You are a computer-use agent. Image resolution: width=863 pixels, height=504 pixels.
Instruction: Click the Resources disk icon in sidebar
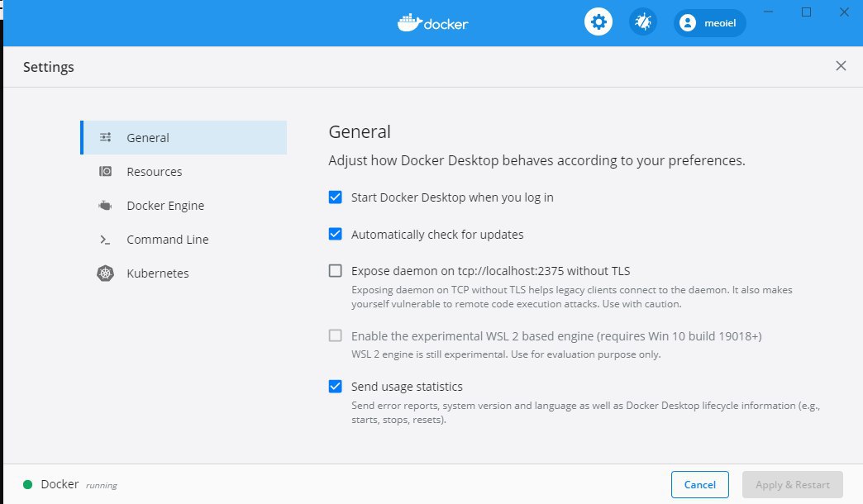(105, 171)
